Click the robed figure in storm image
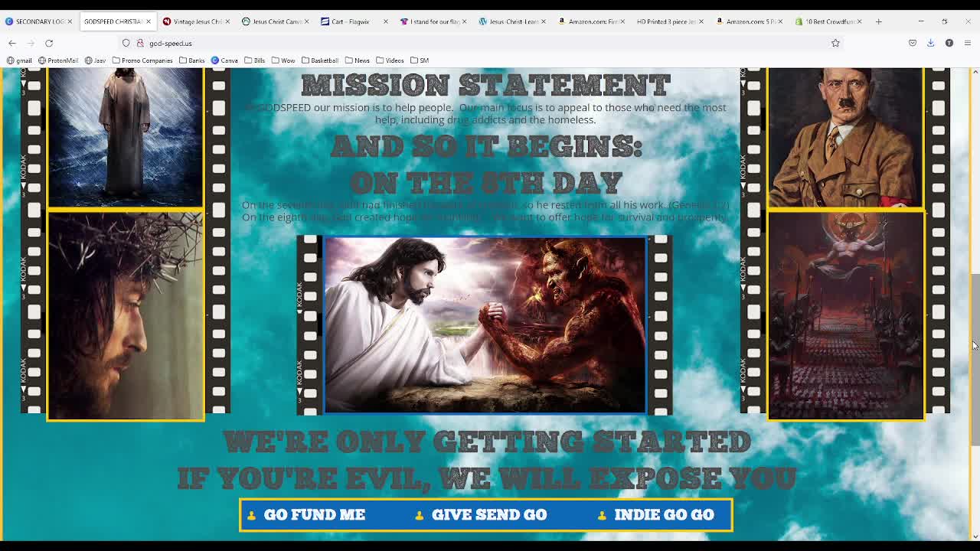Image resolution: width=980 pixels, height=551 pixels. coord(126,137)
